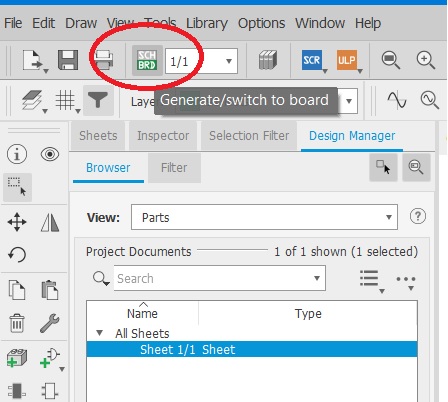Switch to the Filter sub-tab

pos(174,168)
